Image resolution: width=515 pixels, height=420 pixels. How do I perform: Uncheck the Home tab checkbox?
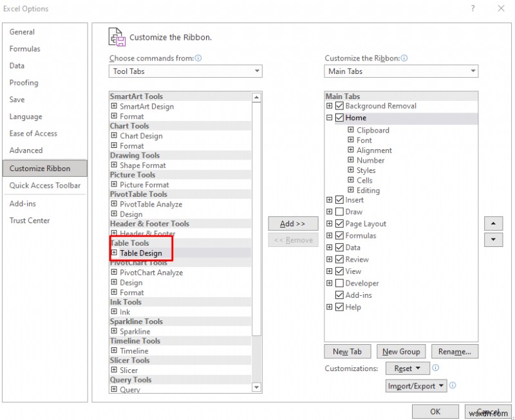(340, 118)
